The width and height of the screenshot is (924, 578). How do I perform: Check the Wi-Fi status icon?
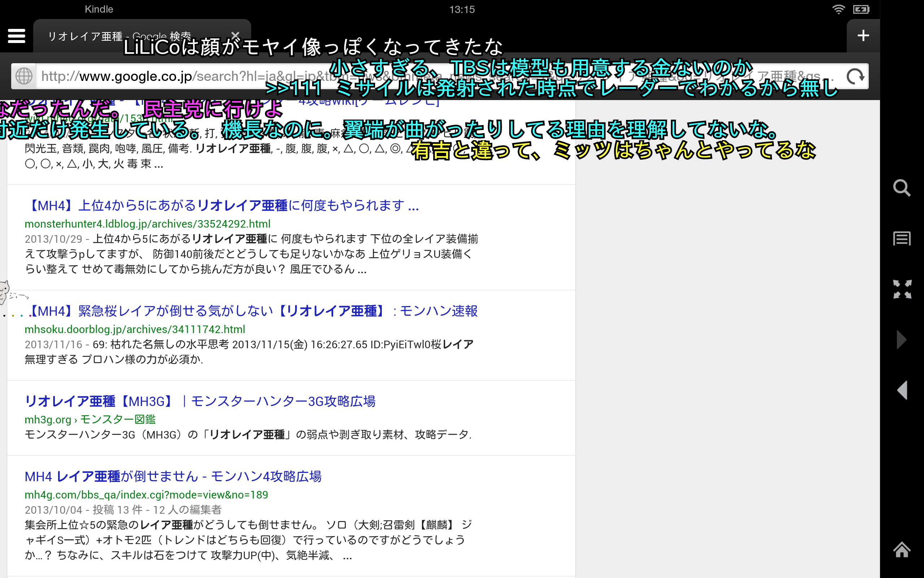point(838,9)
